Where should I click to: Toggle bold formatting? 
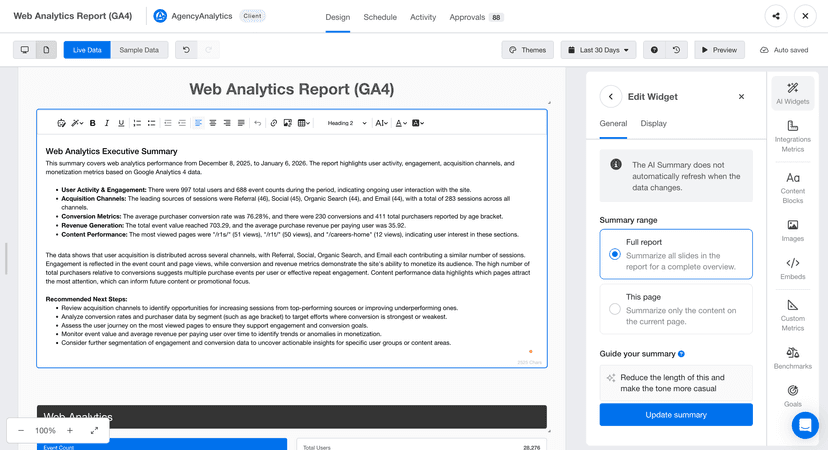[92, 123]
